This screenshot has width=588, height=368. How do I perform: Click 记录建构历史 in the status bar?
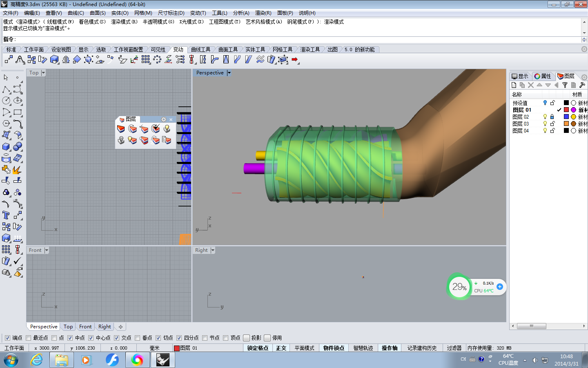click(x=422, y=348)
